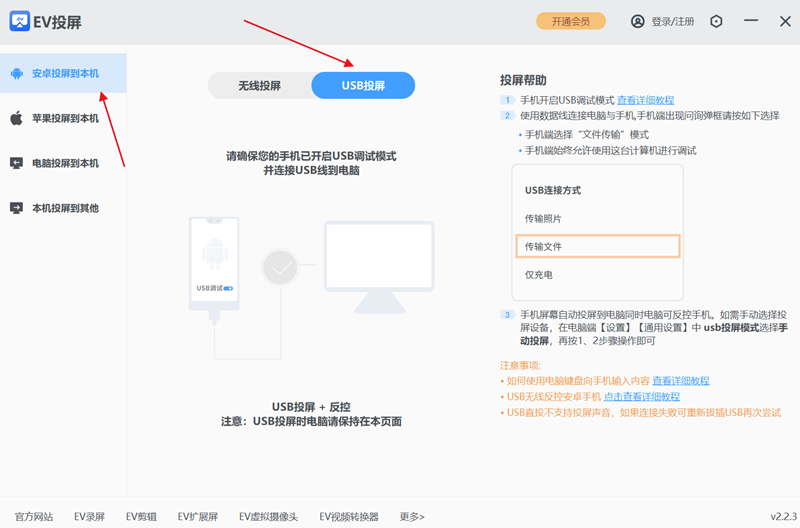Open EV剪辑 footer link
Screen dimensions: 800x528
[141, 517]
